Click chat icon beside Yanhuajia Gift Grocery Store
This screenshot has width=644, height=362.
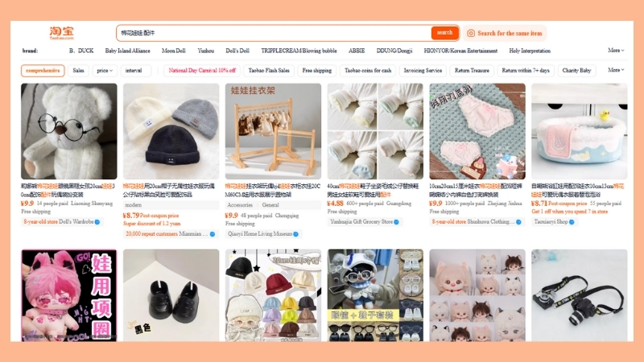coord(398,221)
